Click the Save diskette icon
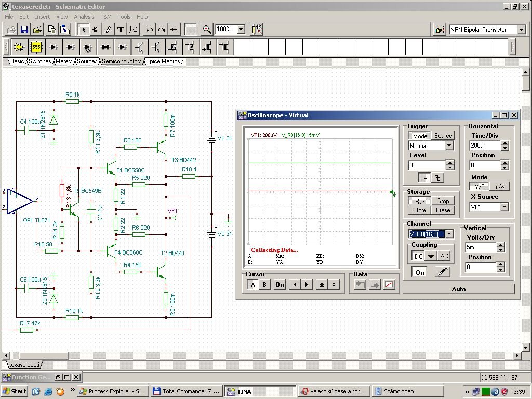532x399 pixels. (24, 30)
